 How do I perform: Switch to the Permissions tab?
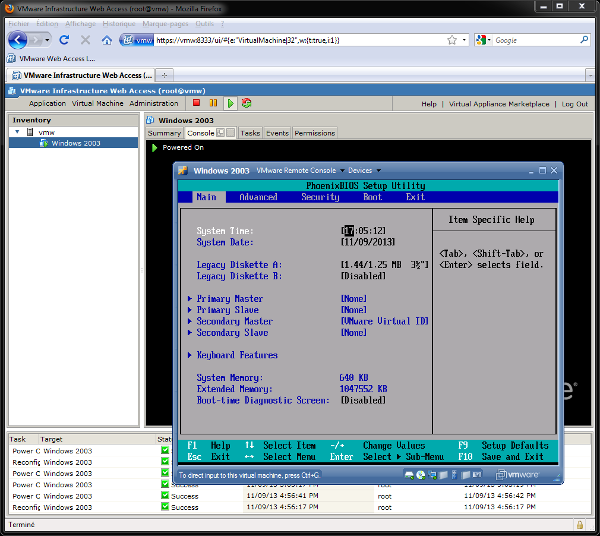(315, 133)
